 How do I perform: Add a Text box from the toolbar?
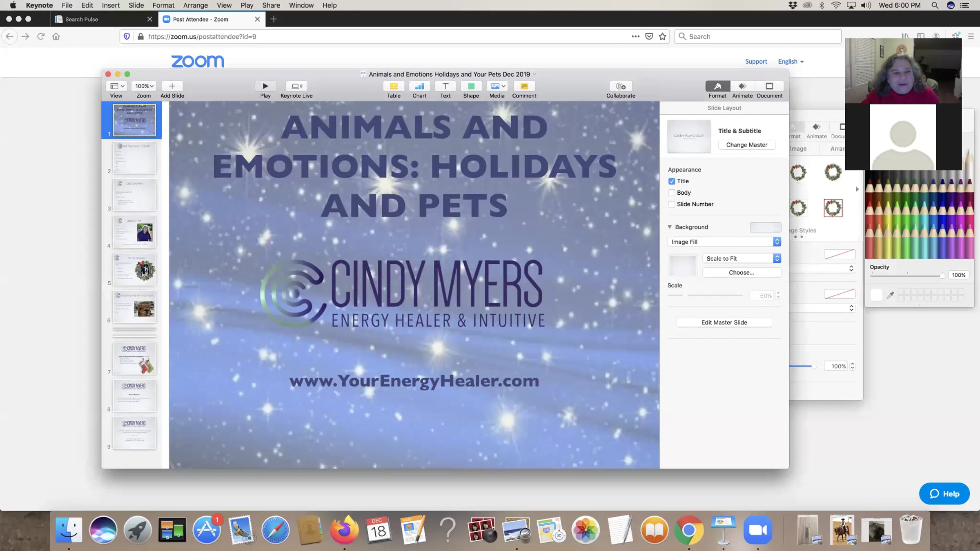pyautogui.click(x=445, y=86)
